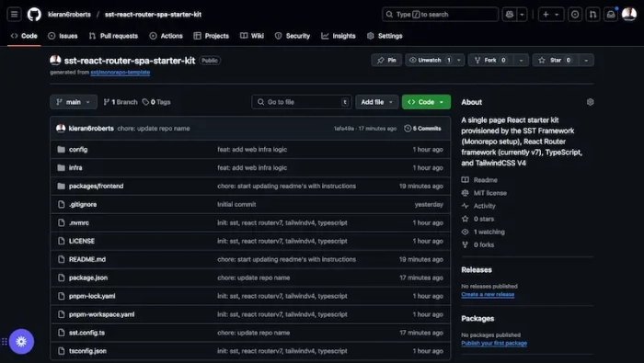Open the pull requests icon in header
The image size is (644, 363).
592,15
